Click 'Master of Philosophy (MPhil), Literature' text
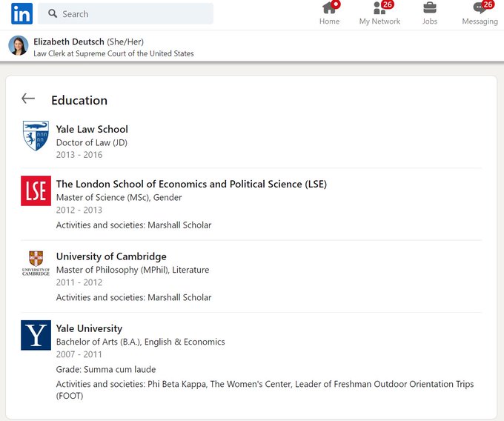This screenshot has width=504, height=421. (x=133, y=270)
